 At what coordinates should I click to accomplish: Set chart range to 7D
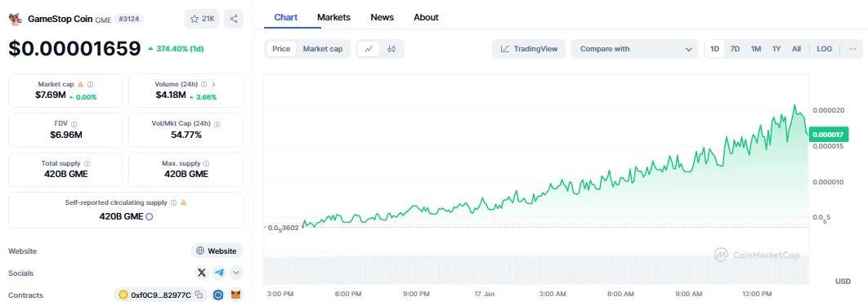735,49
